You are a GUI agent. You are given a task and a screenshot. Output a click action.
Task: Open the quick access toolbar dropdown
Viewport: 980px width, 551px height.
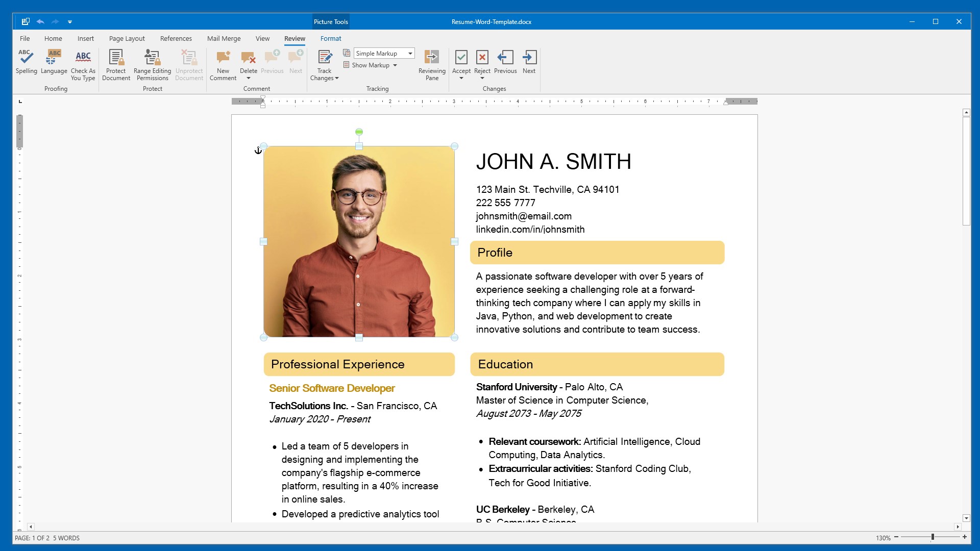pos(70,21)
